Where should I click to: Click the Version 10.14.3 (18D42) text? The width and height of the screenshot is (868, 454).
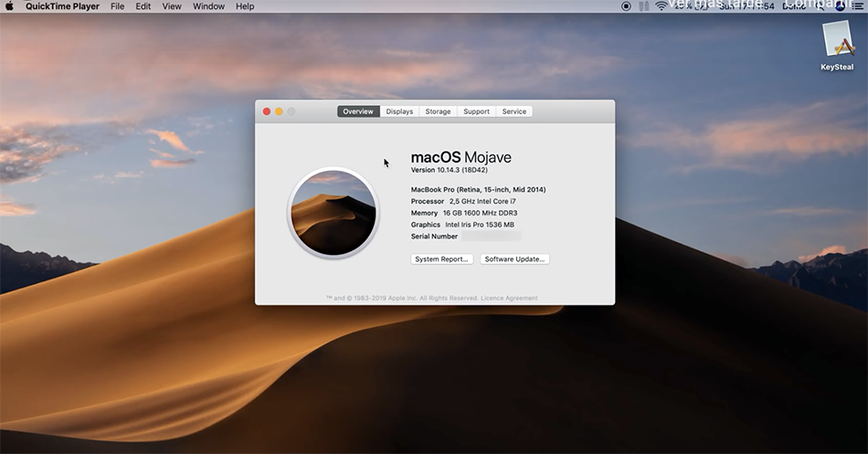(x=449, y=170)
